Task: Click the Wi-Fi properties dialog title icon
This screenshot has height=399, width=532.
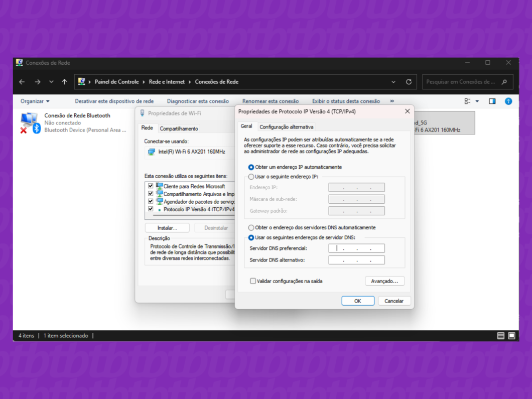Action: point(142,113)
